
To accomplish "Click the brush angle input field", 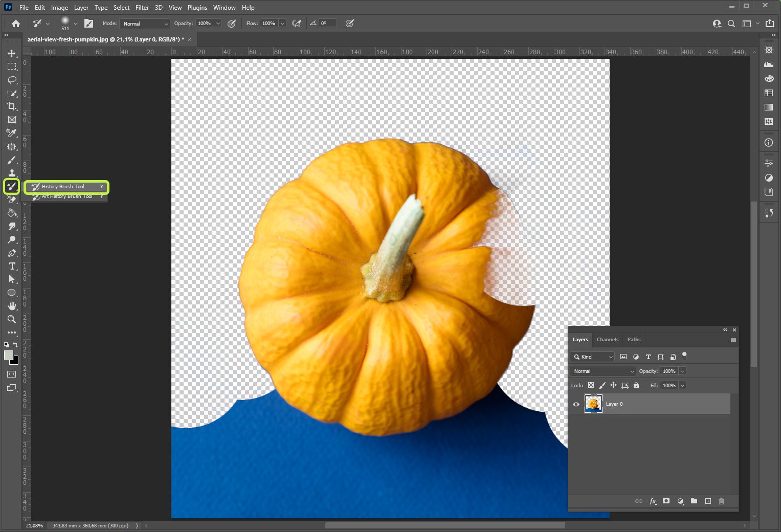I will 328,24.
